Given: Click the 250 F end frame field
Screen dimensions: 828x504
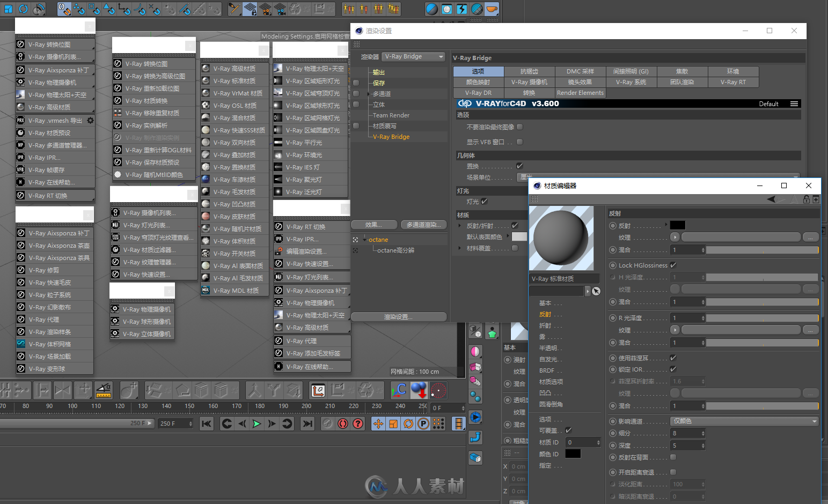Looking at the screenshot, I should pos(175,424).
